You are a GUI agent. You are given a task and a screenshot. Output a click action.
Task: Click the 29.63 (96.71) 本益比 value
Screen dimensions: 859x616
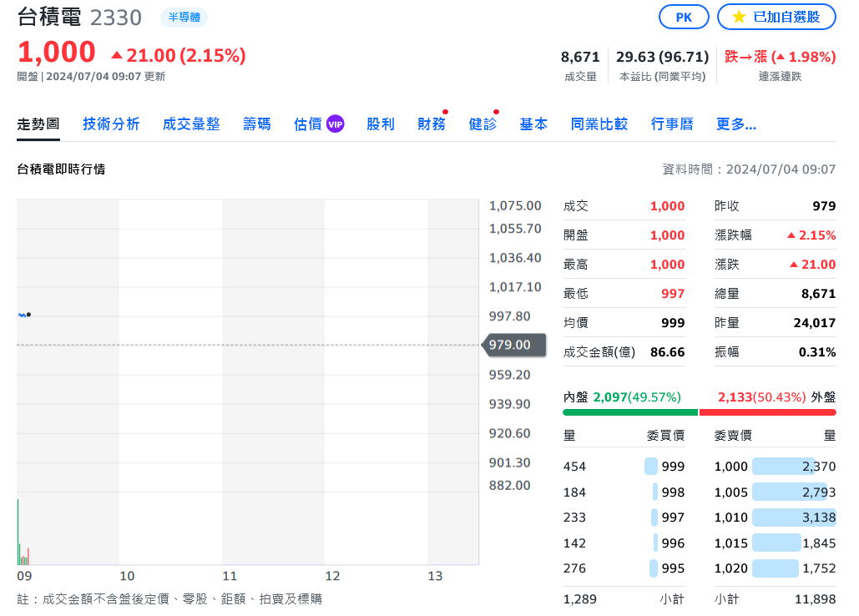click(x=662, y=57)
